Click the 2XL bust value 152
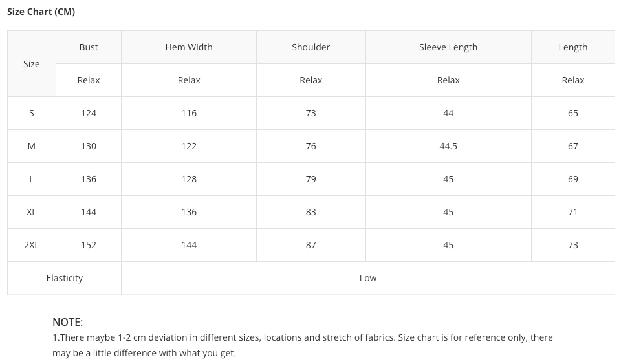 tap(89, 245)
